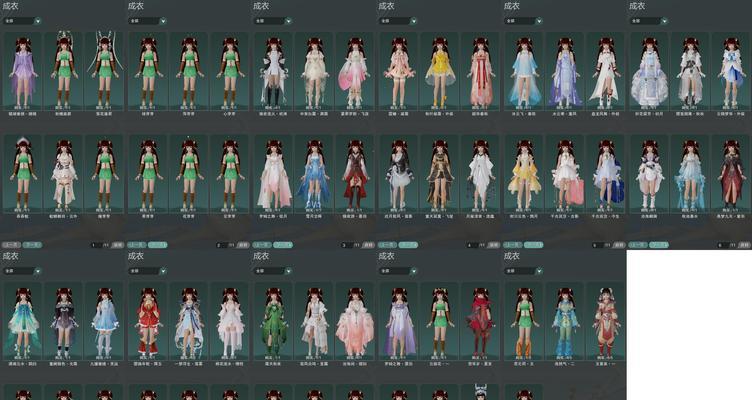Go to previous page under the page 4 panel

pyautogui.click(x=387, y=245)
